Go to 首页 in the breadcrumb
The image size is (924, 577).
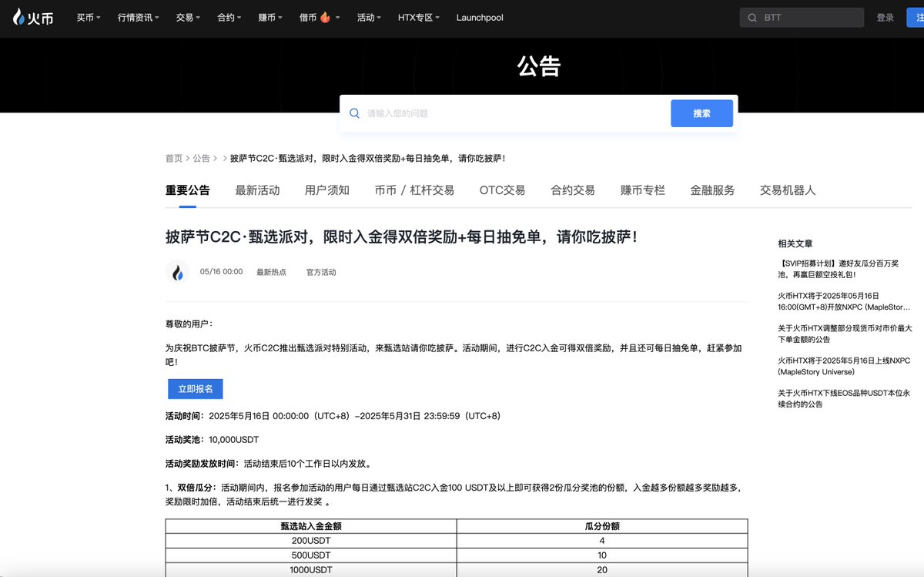[x=174, y=158]
